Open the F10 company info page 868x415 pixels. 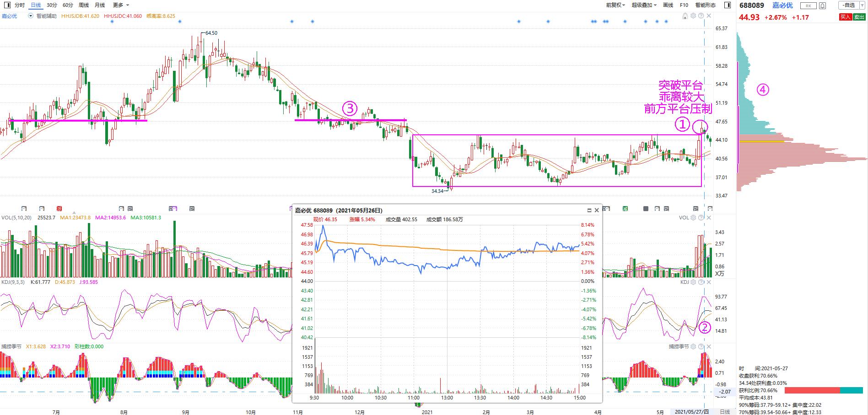click(684, 5)
